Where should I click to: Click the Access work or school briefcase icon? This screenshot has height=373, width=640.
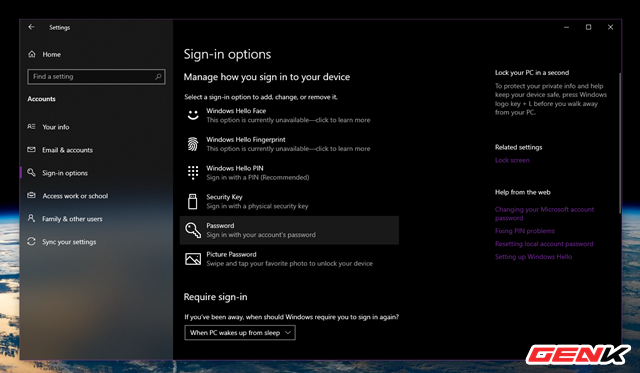pyautogui.click(x=31, y=195)
